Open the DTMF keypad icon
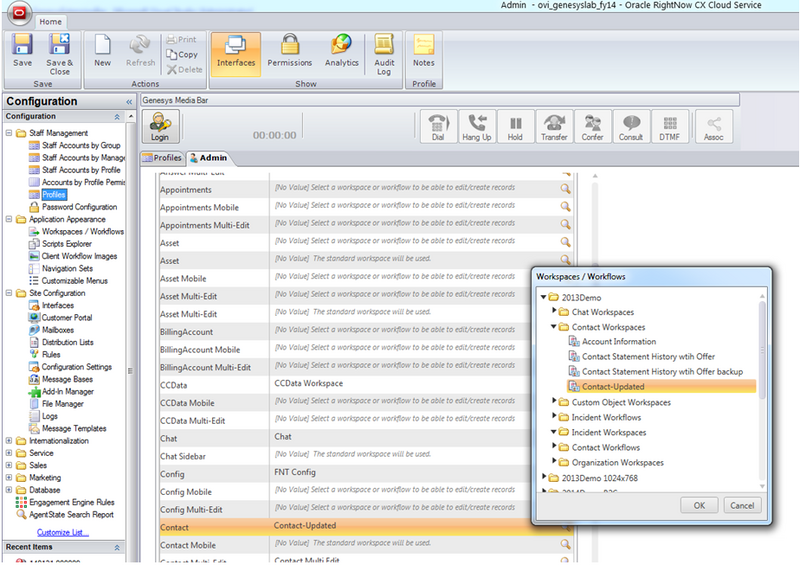The image size is (800, 565). click(669, 126)
